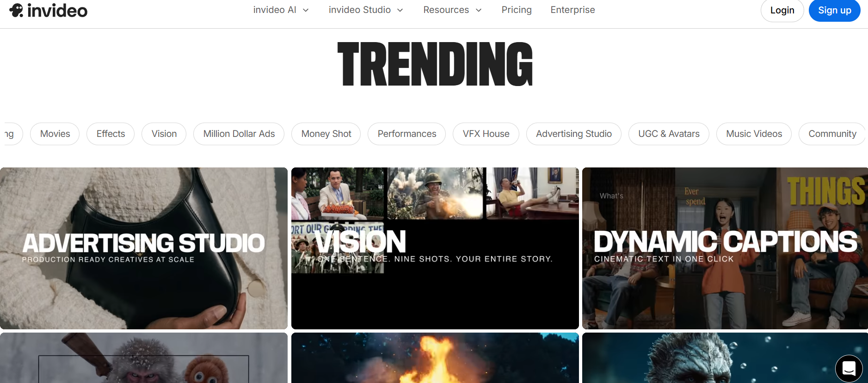Select the Advertising Studio category chip
This screenshot has height=383, width=868.
574,134
